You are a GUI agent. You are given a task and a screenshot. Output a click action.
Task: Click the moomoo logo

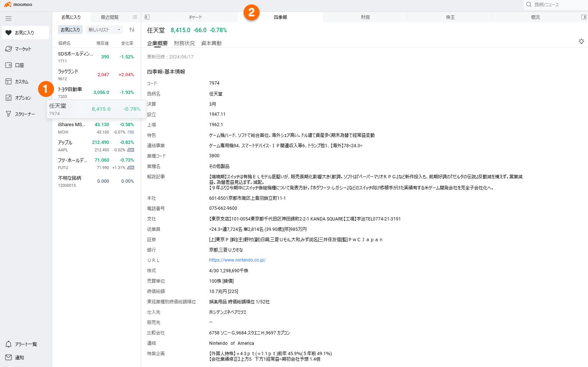pos(18,4)
